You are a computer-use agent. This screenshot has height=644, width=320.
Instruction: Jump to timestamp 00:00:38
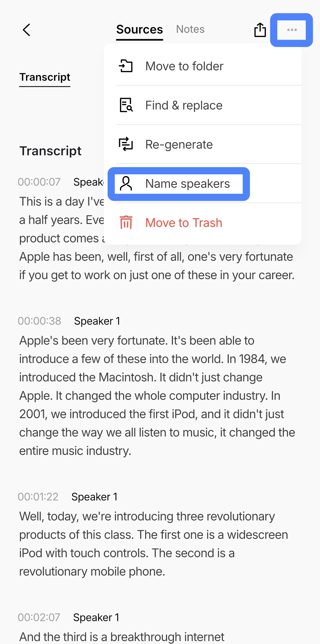(39, 321)
